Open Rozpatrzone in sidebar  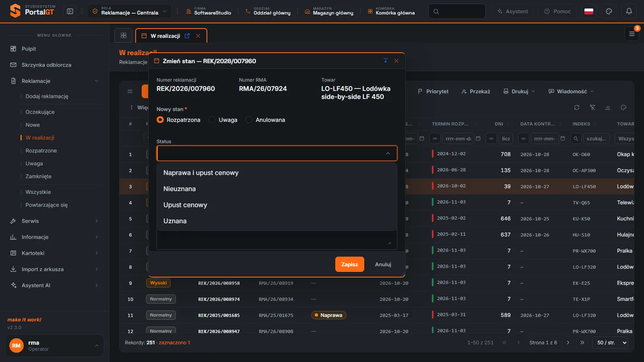[41, 150]
